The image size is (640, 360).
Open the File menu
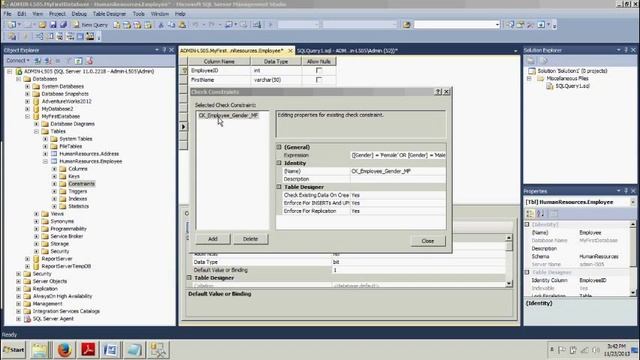point(8,14)
